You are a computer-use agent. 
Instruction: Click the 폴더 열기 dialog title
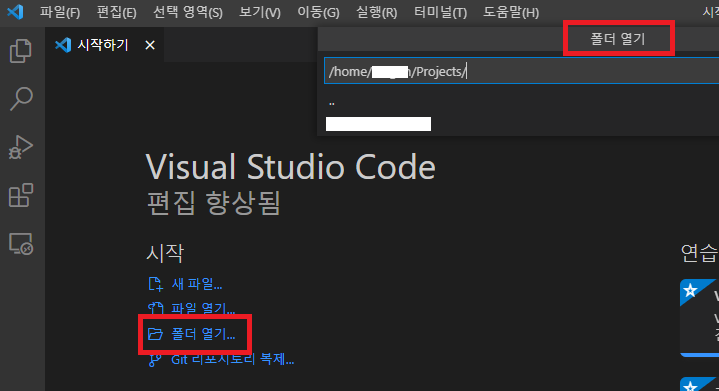point(618,39)
